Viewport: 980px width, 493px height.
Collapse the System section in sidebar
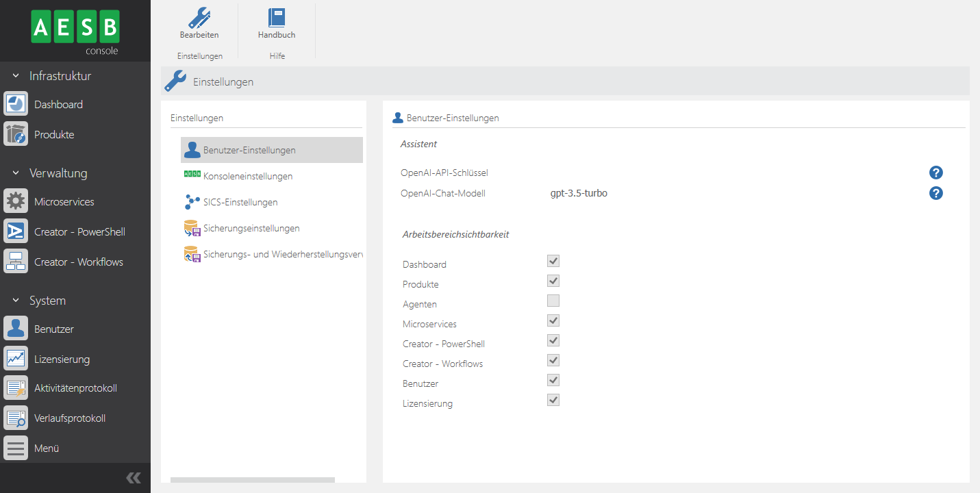coord(15,300)
